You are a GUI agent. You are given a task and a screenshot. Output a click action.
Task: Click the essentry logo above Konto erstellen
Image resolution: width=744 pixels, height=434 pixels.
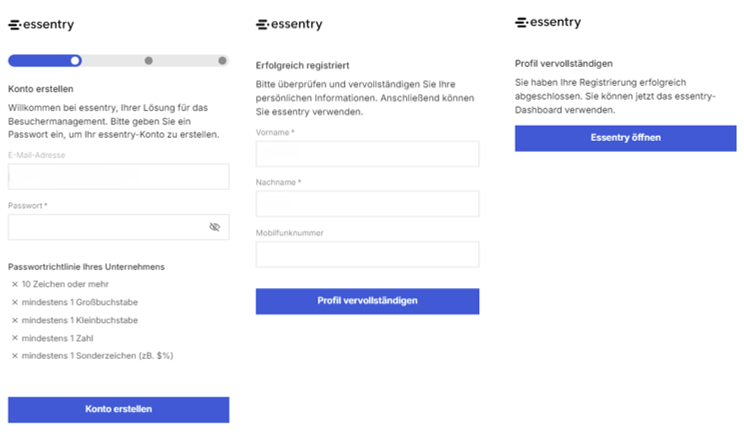point(41,24)
